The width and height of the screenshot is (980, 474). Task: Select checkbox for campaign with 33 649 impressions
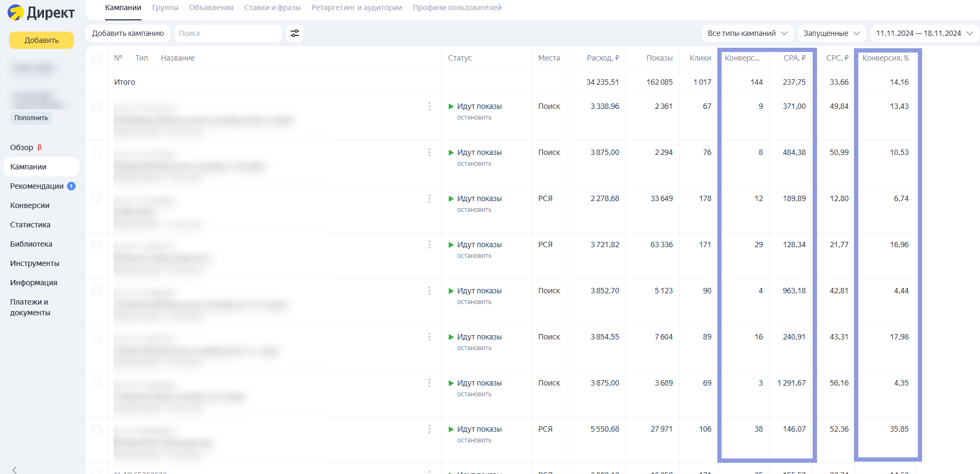coord(96,198)
